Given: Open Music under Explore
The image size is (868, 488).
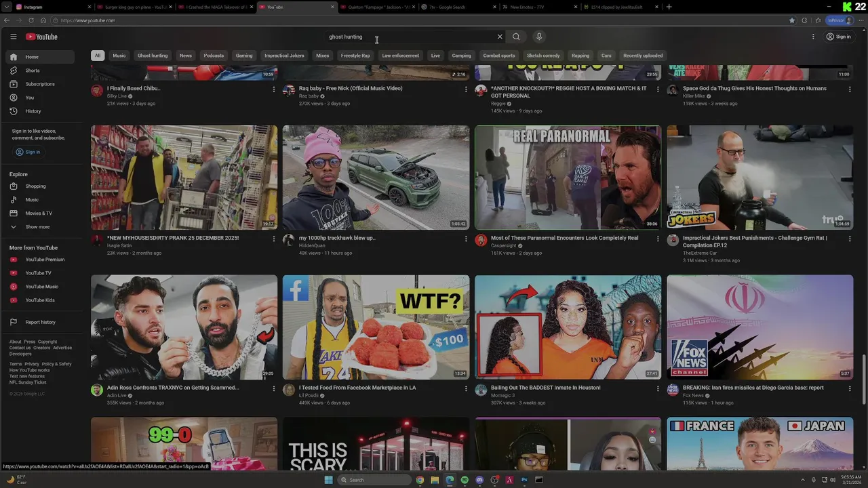Looking at the screenshot, I should tap(41, 200).
